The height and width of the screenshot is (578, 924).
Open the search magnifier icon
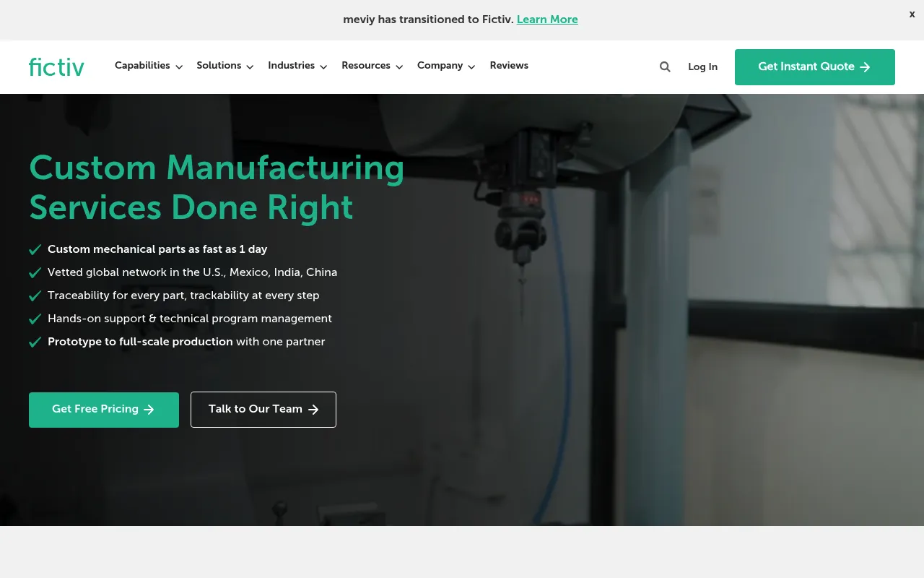click(665, 66)
